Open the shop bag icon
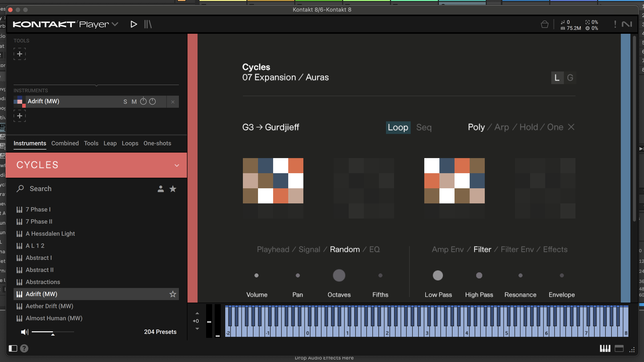This screenshot has width=644, height=362. tap(544, 25)
